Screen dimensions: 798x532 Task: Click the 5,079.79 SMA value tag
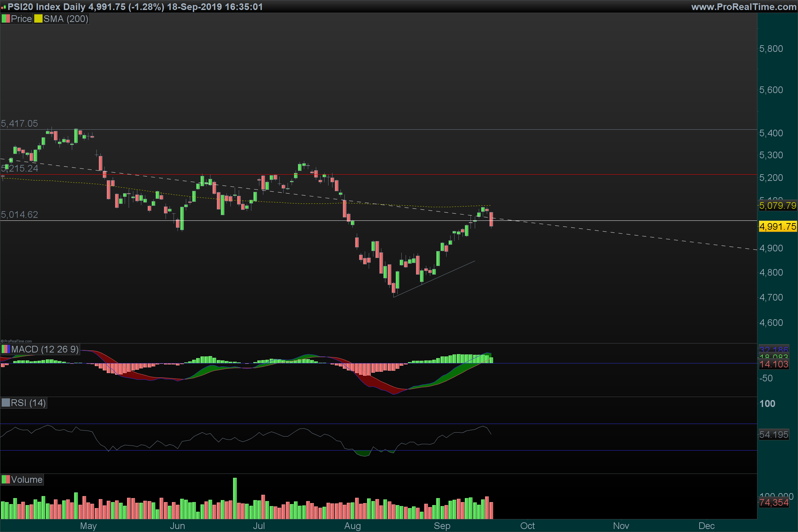point(777,205)
